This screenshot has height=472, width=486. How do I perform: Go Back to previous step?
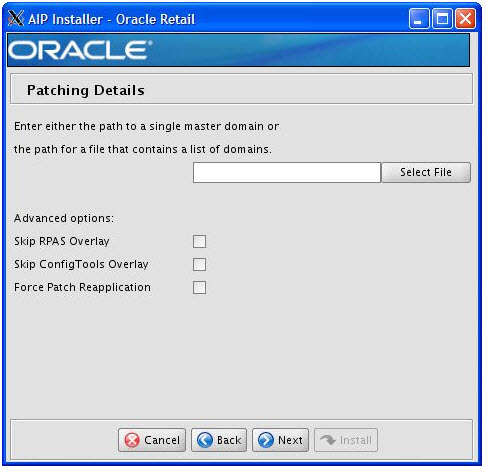point(219,440)
